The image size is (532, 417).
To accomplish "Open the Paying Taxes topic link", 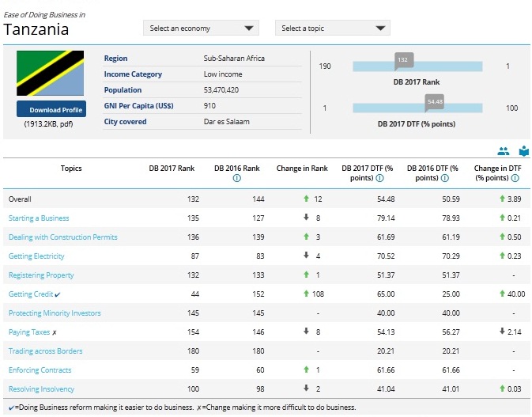I will [x=28, y=332].
